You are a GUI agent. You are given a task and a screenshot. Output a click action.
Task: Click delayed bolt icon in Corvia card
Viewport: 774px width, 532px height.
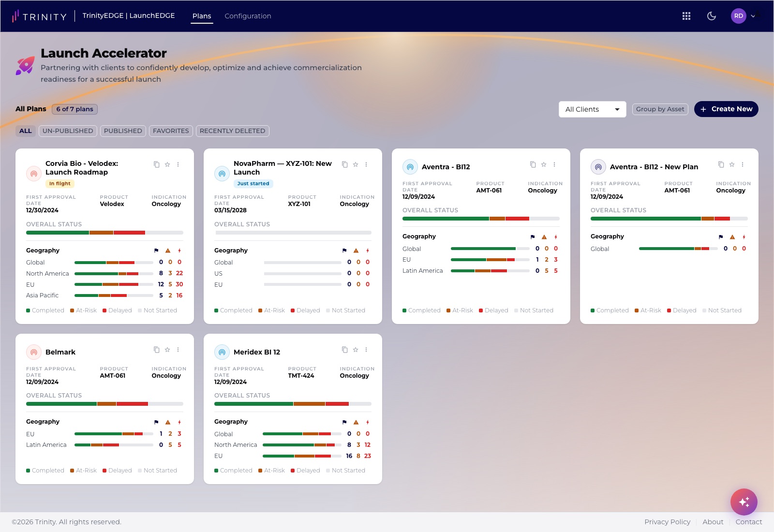click(x=179, y=251)
